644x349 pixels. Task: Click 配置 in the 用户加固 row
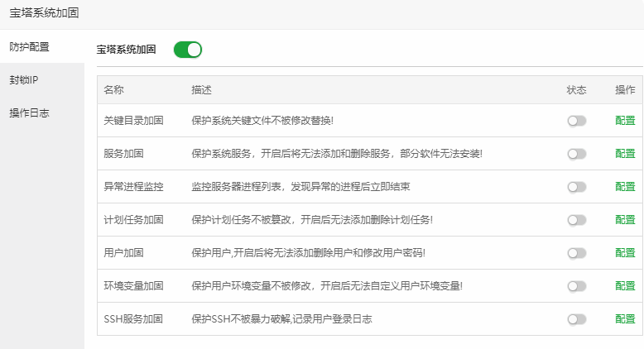click(x=625, y=253)
